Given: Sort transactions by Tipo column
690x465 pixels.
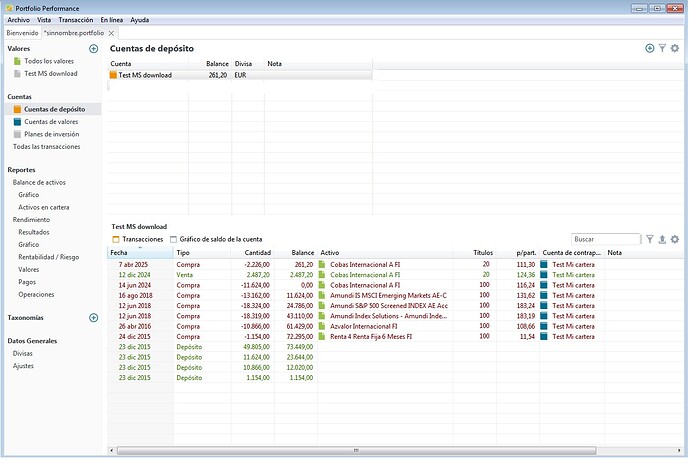Looking at the screenshot, I should click(x=202, y=253).
